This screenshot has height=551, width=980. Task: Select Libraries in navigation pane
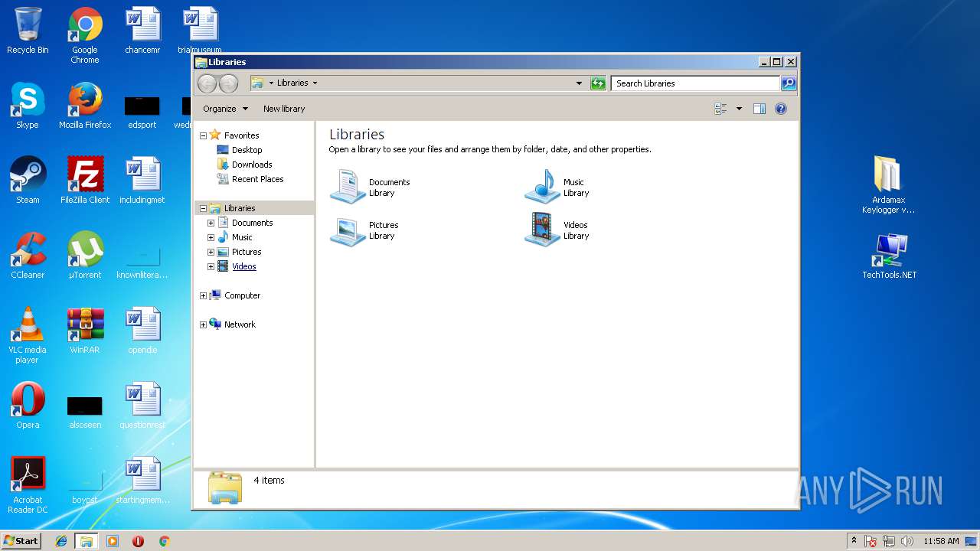[240, 208]
